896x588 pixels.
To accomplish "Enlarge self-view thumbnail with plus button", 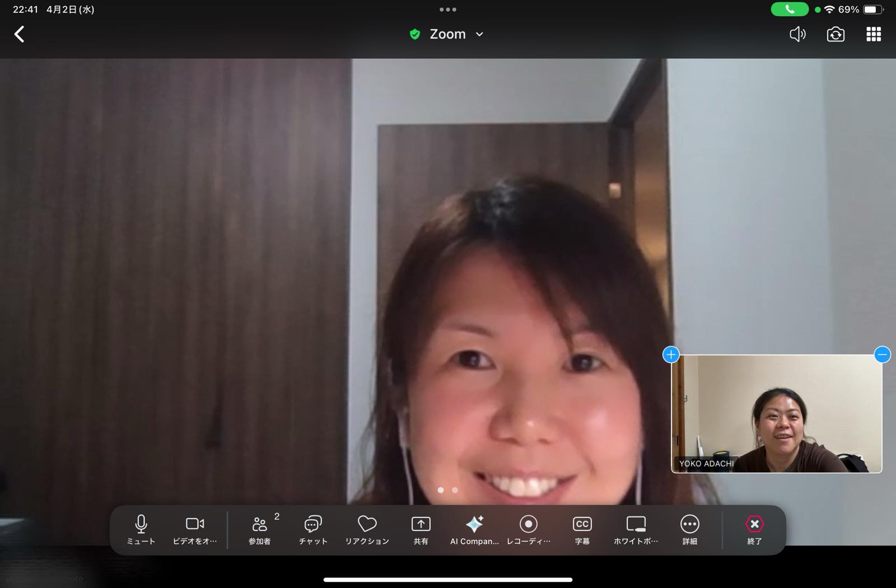I will pyautogui.click(x=671, y=354).
